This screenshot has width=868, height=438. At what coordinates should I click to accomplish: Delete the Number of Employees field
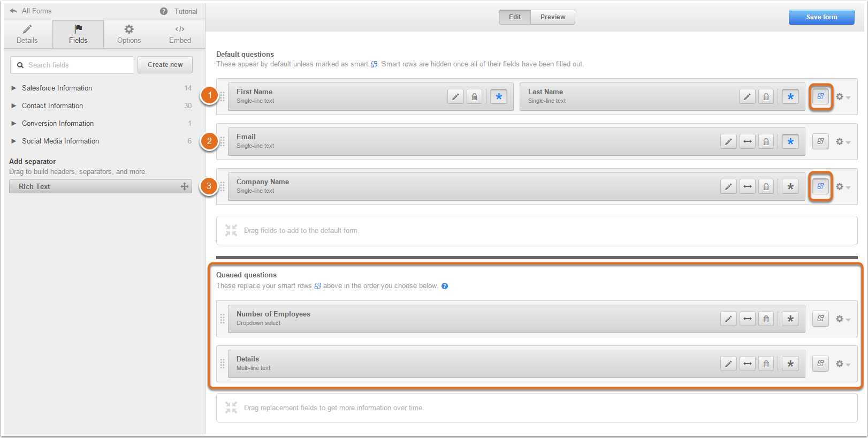pyautogui.click(x=766, y=319)
